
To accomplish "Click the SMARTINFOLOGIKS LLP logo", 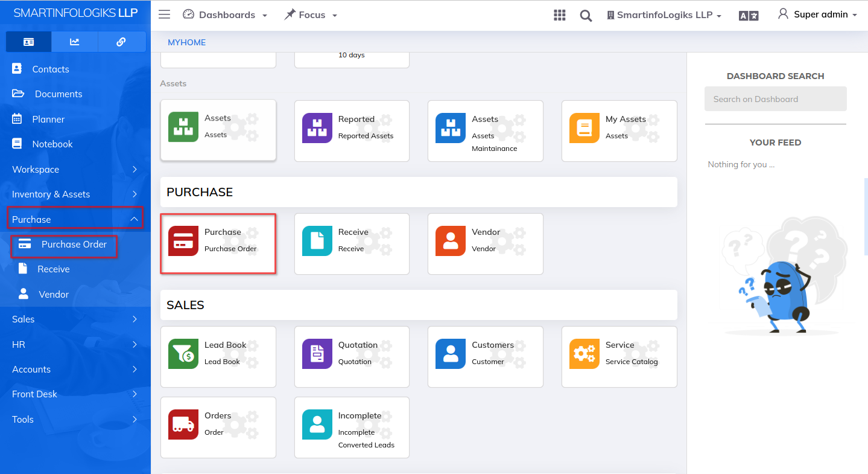I will (75, 13).
